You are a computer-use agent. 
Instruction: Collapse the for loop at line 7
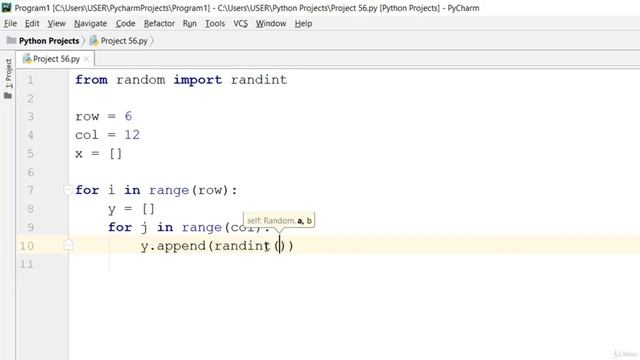pyautogui.click(x=68, y=190)
